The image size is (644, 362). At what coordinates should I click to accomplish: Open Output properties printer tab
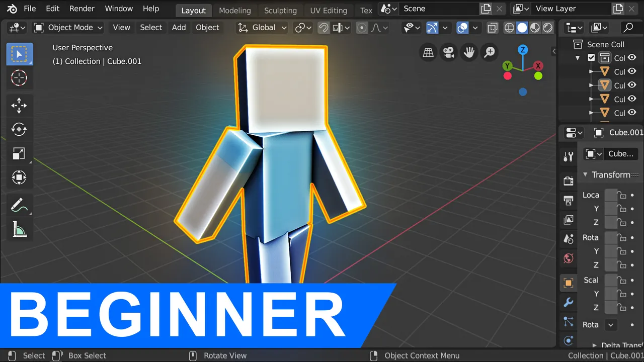(x=569, y=200)
